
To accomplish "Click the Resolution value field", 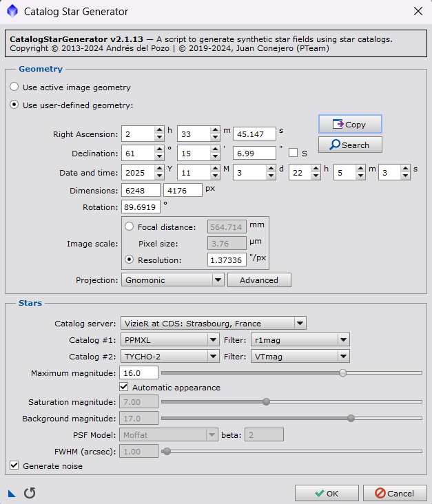I will click(227, 260).
